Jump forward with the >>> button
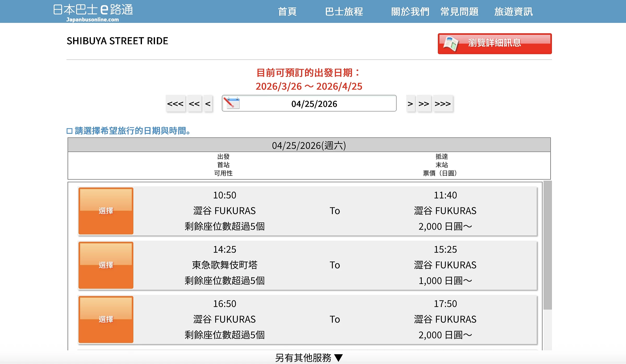The width and height of the screenshot is (626, 364). coord(443,104)
